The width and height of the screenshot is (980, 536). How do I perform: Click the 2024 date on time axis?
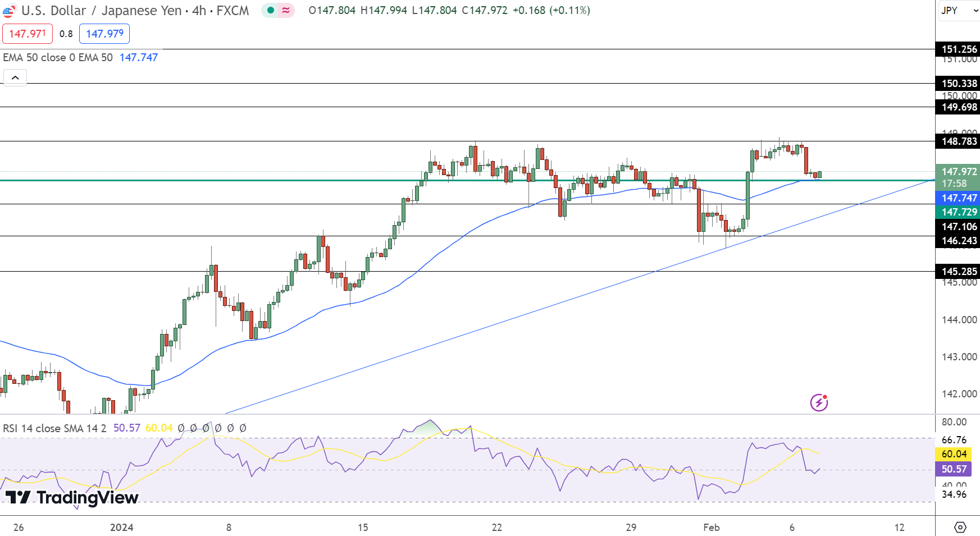pyautogui.click(x=122, y=528)
